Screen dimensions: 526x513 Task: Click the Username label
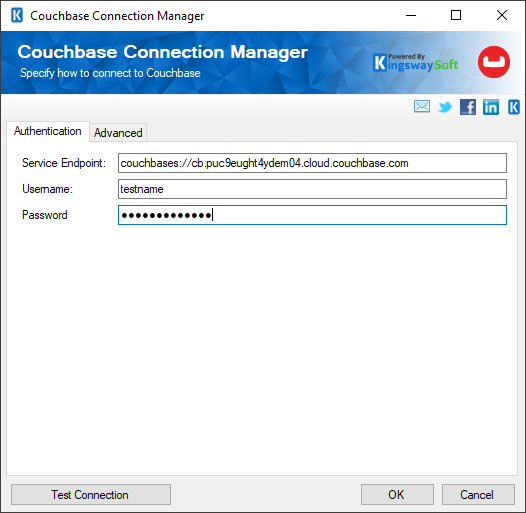tap(47, 189)
